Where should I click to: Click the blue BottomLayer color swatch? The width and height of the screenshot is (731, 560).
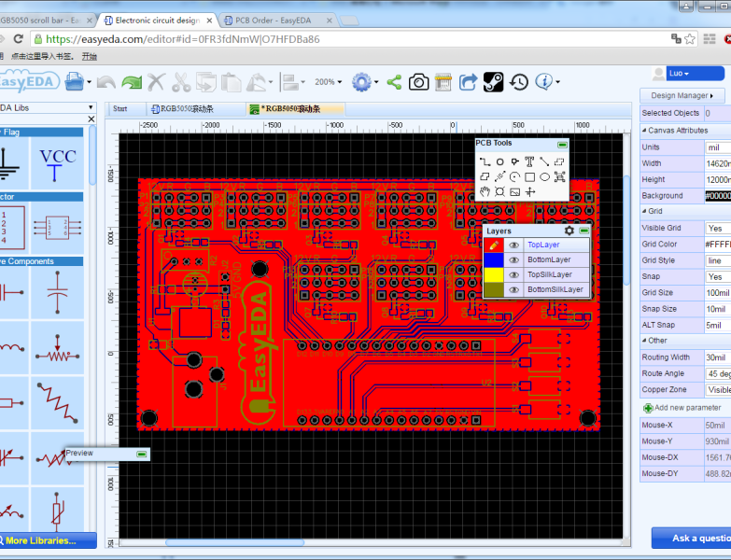494,260
